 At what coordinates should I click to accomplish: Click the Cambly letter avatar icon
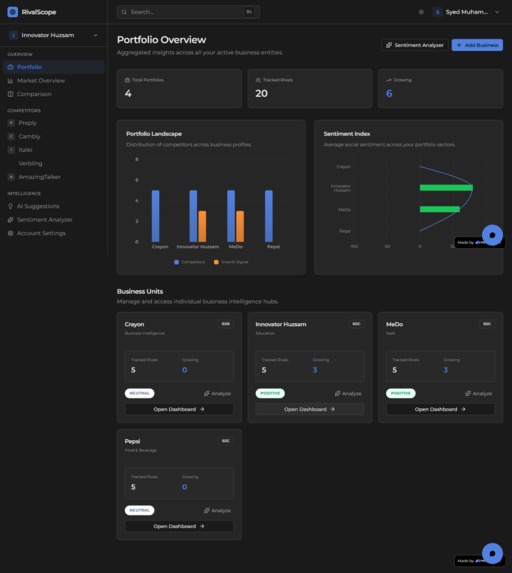pyautogui.click(x=11, y=137)
